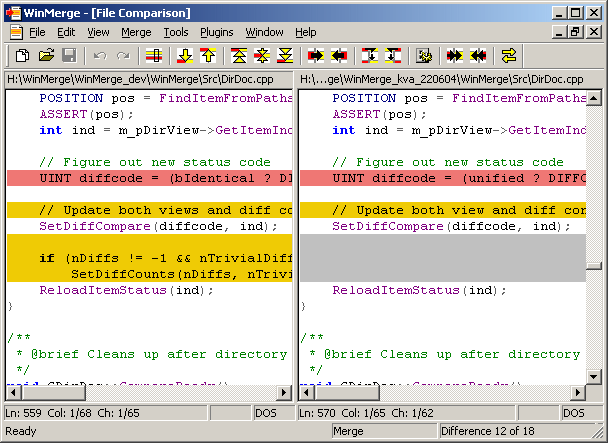Click the WinMerge app icon in title bar
This screenshot has width=608, height=443.
point(13,13)
